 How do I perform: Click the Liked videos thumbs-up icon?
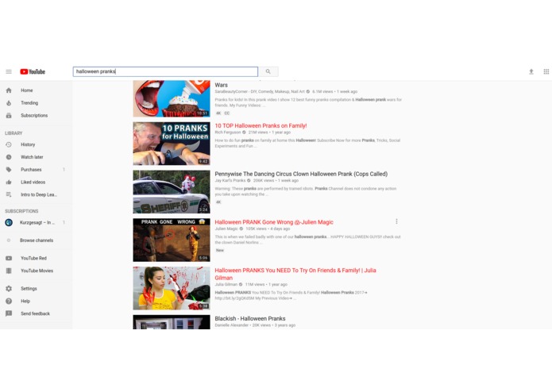[x=9, y=182]
